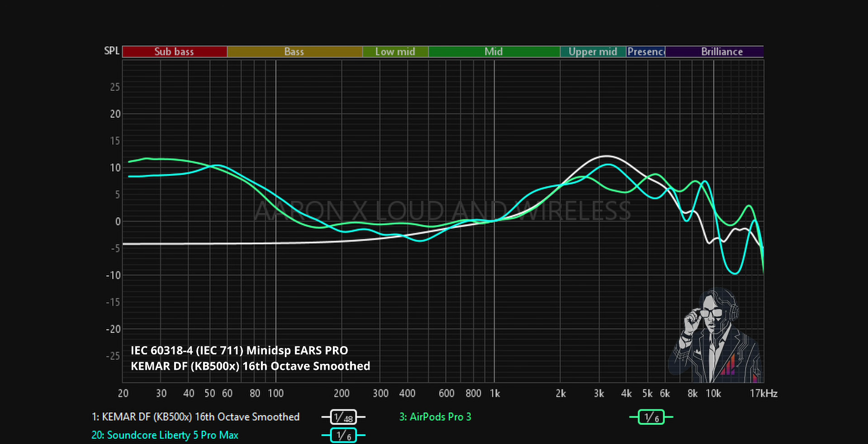Click the Soundcore Liberty 5 Pro Max legend

coord(165,435)
